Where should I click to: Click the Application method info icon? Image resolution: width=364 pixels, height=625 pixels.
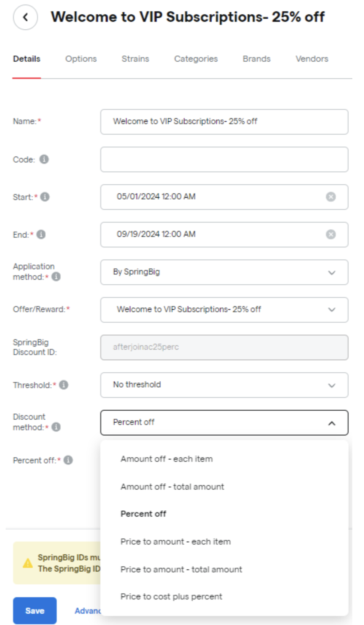click(x=56, y=277)
